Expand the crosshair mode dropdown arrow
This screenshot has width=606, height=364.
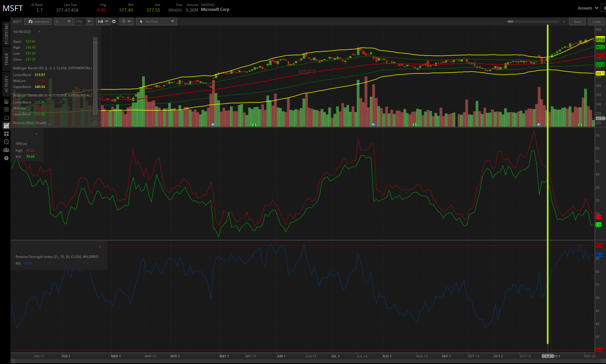(129, 22)
